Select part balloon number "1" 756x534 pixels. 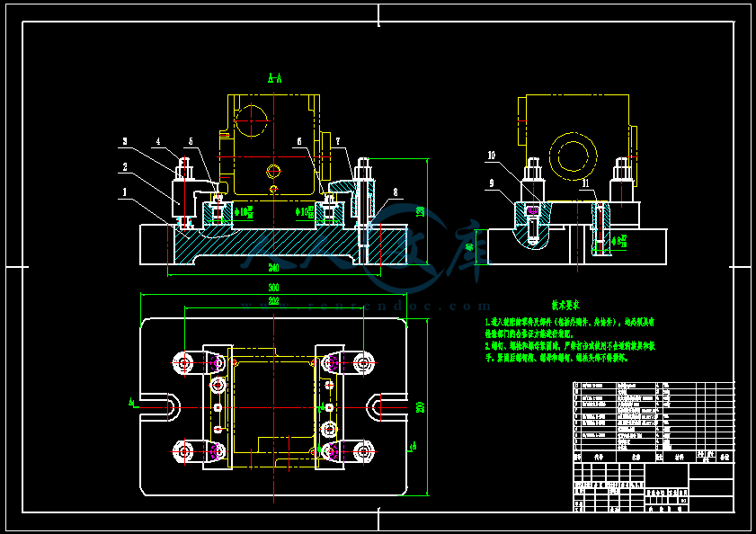click(x=125, y=192)
